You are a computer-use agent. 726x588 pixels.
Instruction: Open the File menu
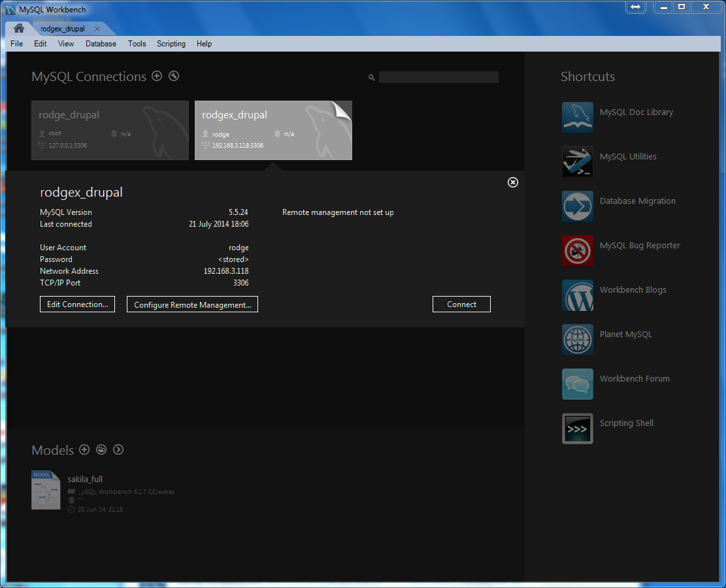point(17,44)
